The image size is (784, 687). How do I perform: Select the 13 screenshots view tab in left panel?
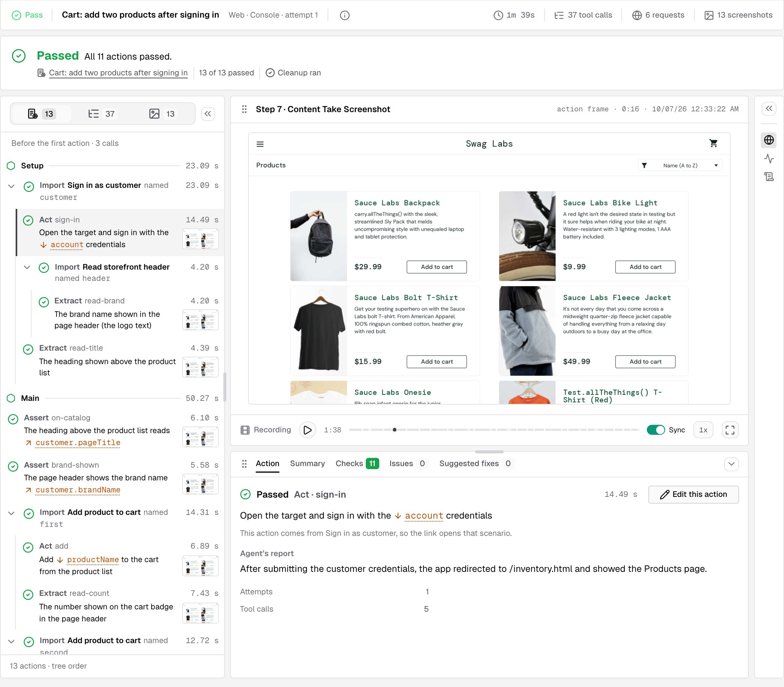[x=162, y=114]
